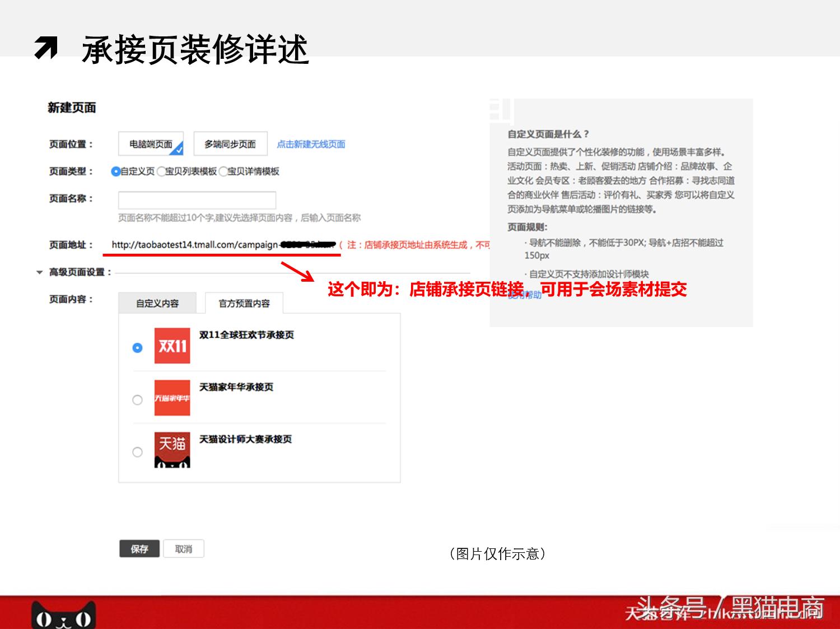Click the 保存 button
The height and width of the screenshot is (629, 840).
(139, 549)
